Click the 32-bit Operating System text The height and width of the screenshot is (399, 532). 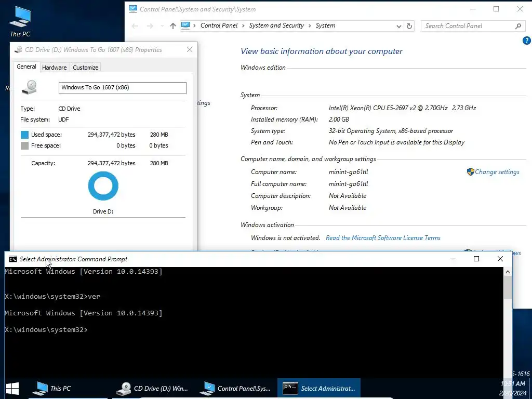391,131
